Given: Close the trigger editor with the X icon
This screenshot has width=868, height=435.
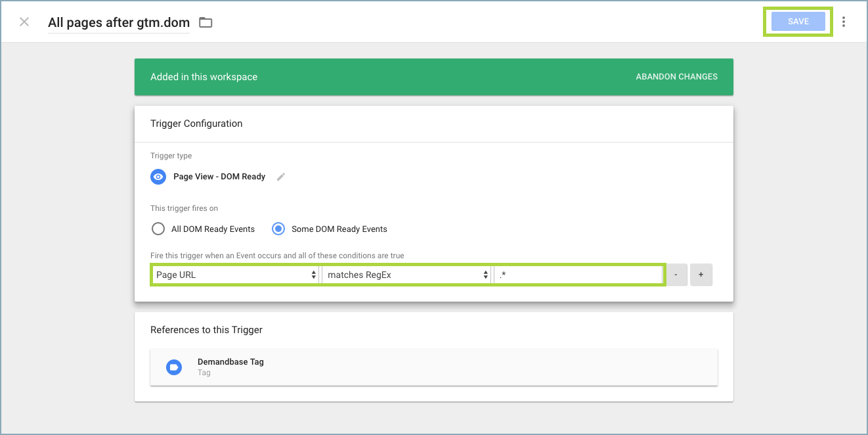Looking at the screenshot, I should pos(24,22).
